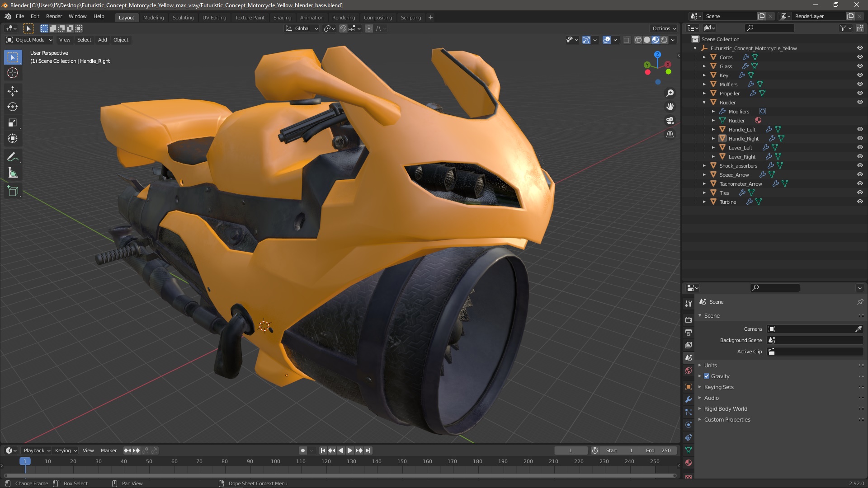868x488 pixels.
Task: Click the pan view hand icon
Action: click(x=670, y=107)
